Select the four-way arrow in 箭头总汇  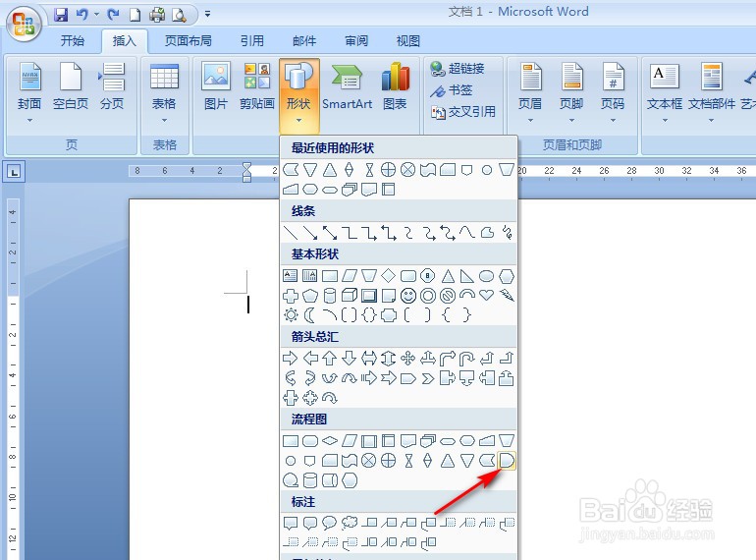408,359
